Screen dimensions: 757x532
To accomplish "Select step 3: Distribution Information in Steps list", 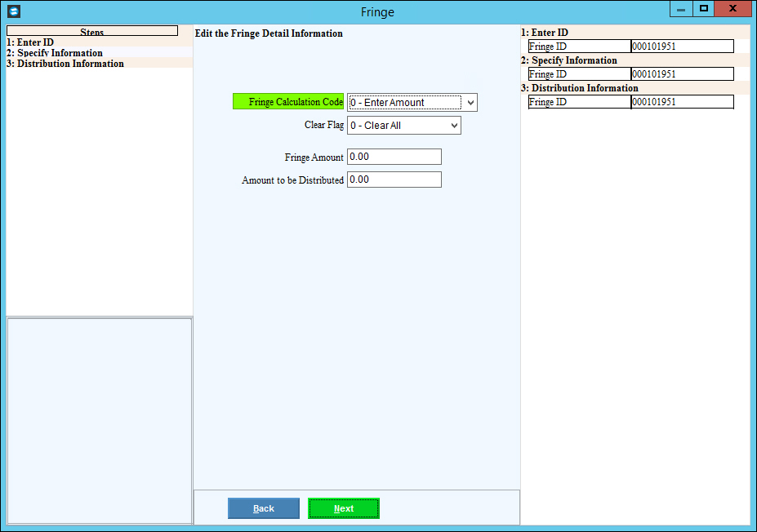I will coord(100,63).
